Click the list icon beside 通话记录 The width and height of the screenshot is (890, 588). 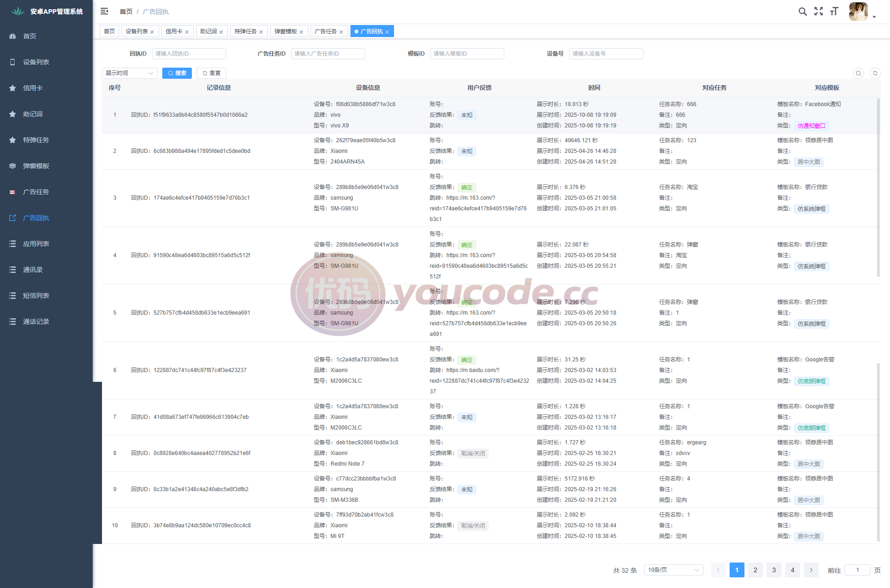[13, 322]
